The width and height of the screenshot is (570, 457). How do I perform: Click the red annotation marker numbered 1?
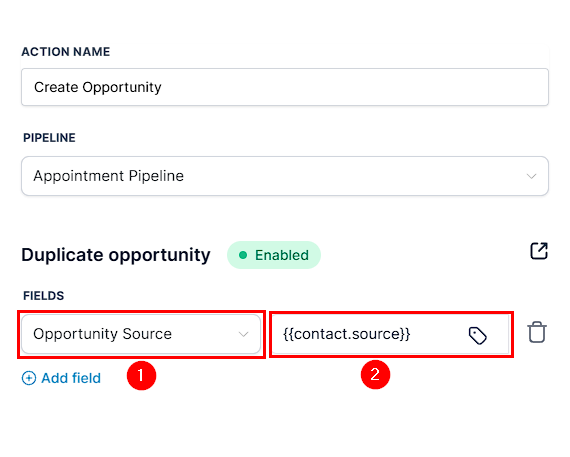(141, 376)
